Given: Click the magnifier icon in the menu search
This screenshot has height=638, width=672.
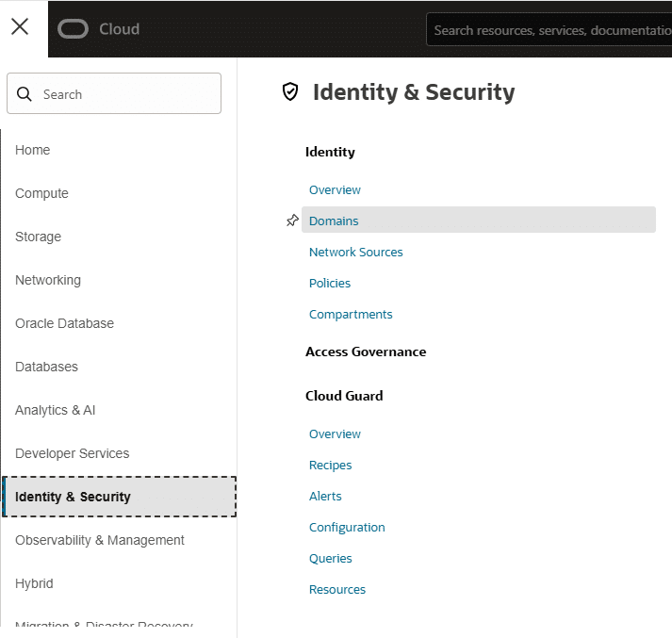Looking at the screenshot, I should coord(24,94).
